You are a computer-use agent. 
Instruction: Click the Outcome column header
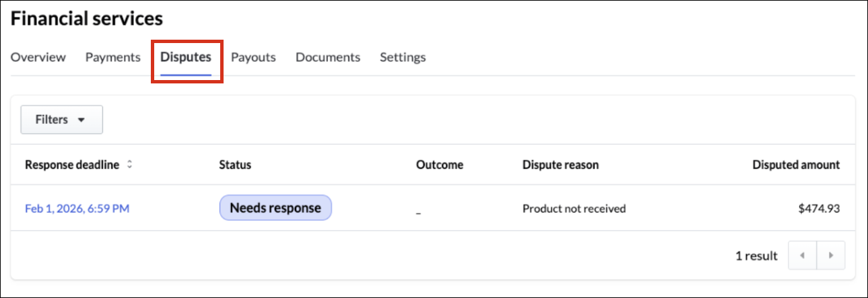click(440, 165)
